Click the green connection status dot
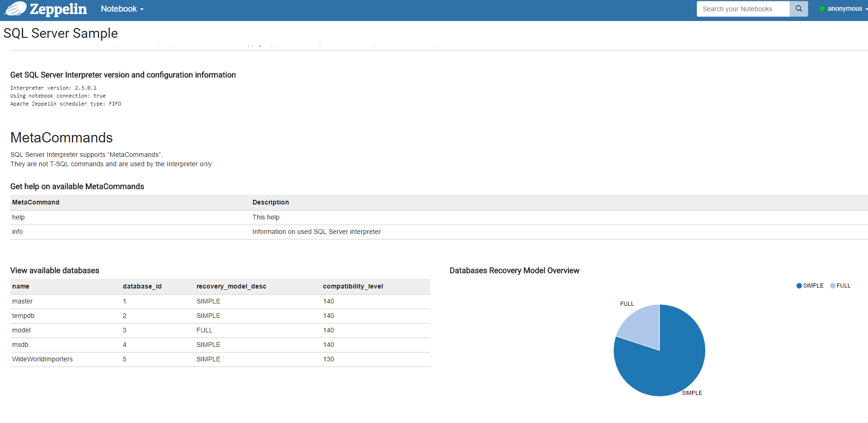 tap(822, 9)
